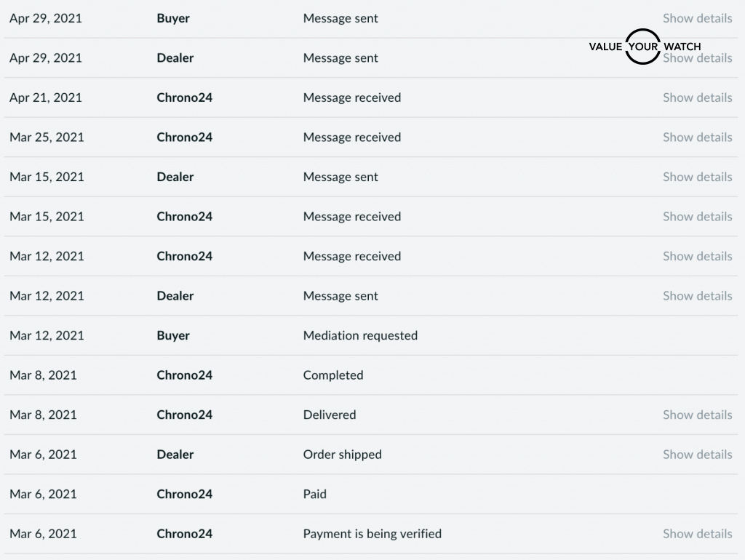
Task: Click the Completed status entry
Action: (333, 375)
